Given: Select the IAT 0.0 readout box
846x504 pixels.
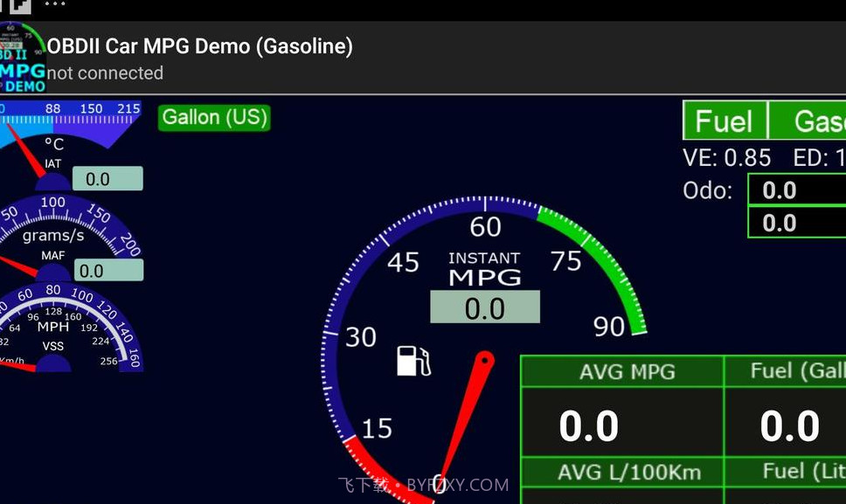Looking at the screenshot, I should [107, 179].
